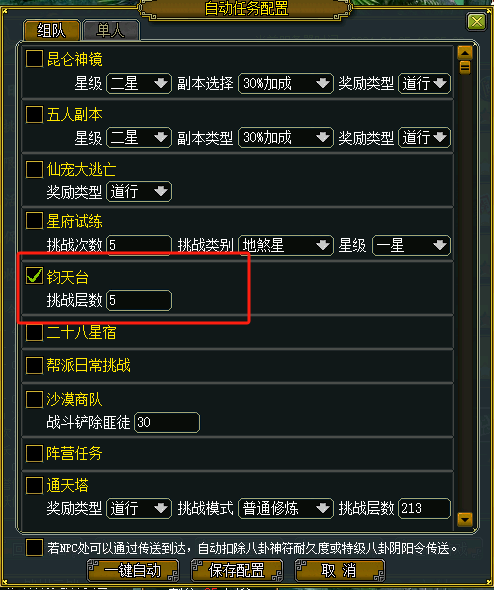Enable the 帮派日常挑战 checkbox
Screen dimensions: 494x590
34,365
